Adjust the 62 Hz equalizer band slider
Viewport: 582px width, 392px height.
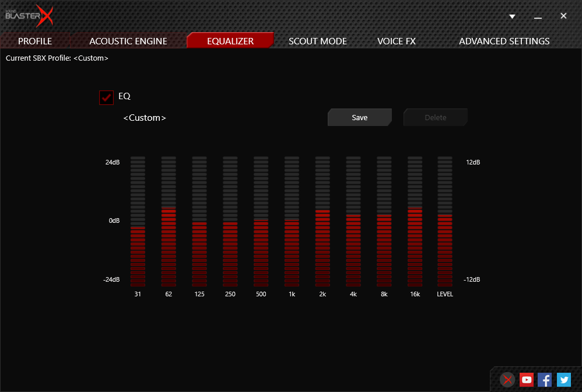click(x=169, y=222)
